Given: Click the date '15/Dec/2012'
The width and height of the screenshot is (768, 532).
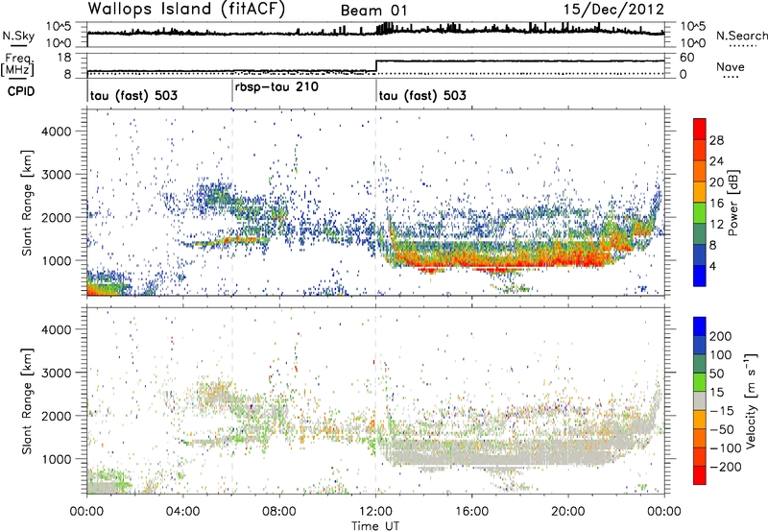Looking at the screenshot, I should (x=613, y=10).
